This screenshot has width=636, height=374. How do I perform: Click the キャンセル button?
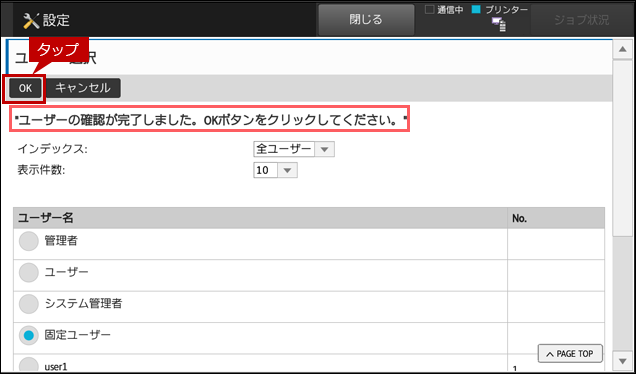point(83,88)
